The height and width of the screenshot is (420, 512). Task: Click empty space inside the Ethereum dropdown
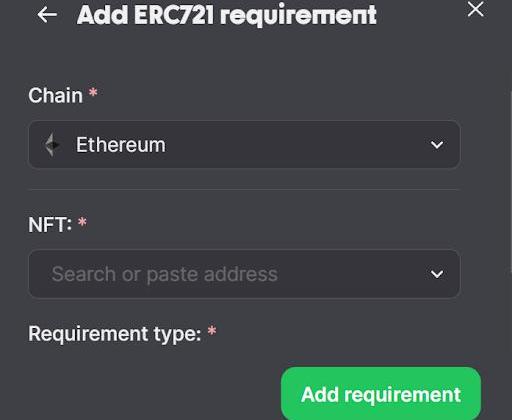click(293, 145)
